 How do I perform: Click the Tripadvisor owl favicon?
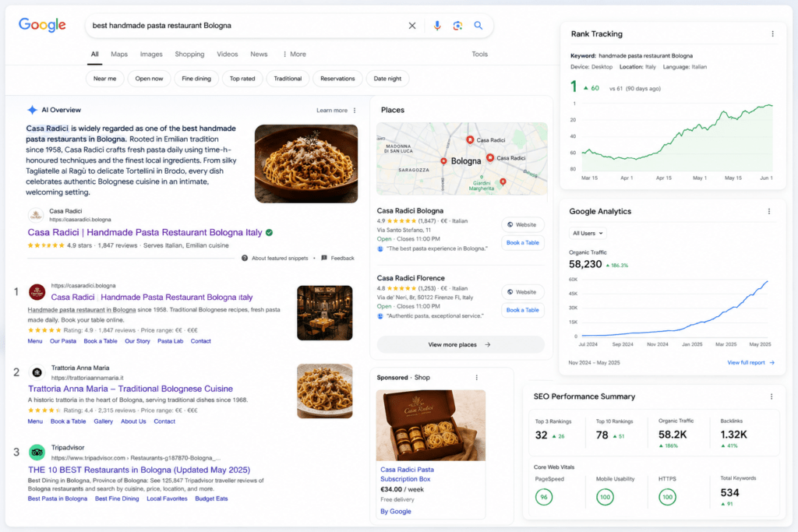tap(37, 452)
